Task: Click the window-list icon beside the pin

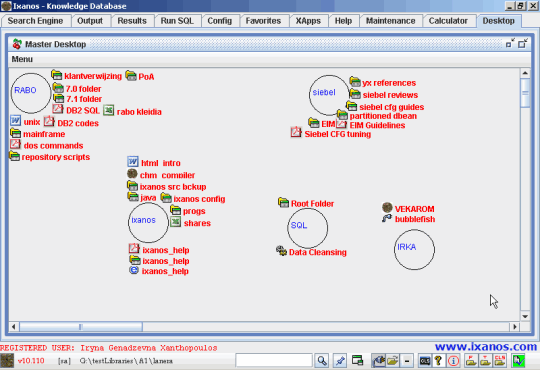Action: [x=357, y=360]
